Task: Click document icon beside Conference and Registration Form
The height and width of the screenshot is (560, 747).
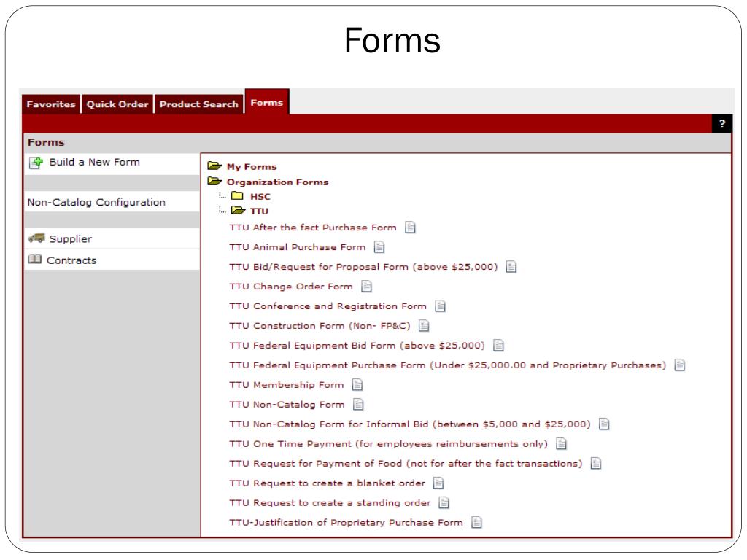Action: pyautogui.click(x=440, y=306)
